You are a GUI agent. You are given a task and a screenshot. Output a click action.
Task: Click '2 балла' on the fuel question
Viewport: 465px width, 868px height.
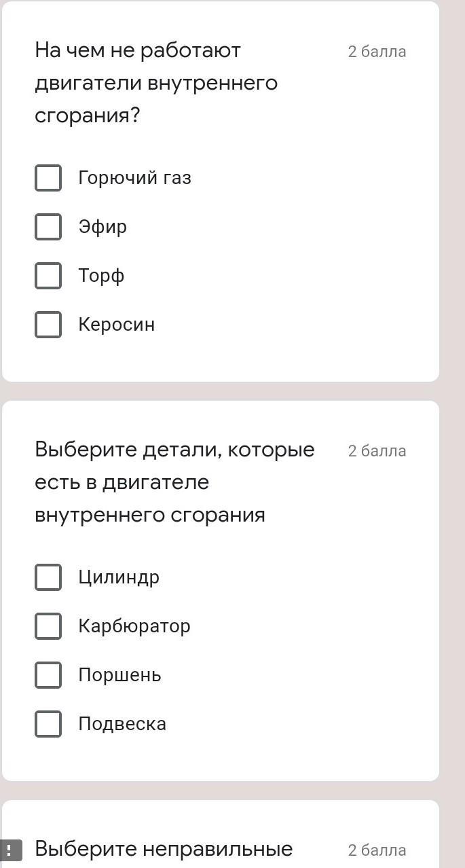(x=377, y=52)
